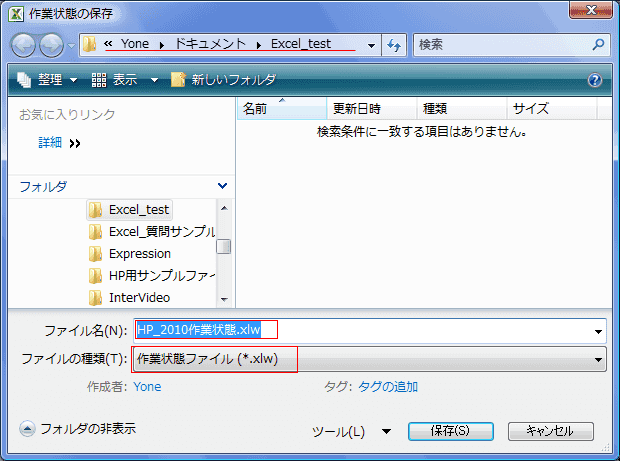Click the 表示 views button
The width and height of the screenshot is (620, 461).
click(114, 79)
